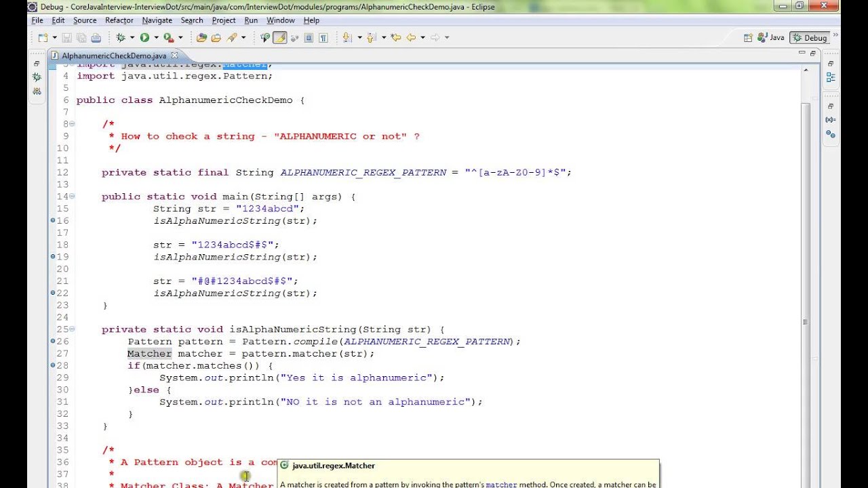Collapse isAlphaNumericString fold at line 25
Viewport: 868px width, 488px height.
(x=73, y=329)
